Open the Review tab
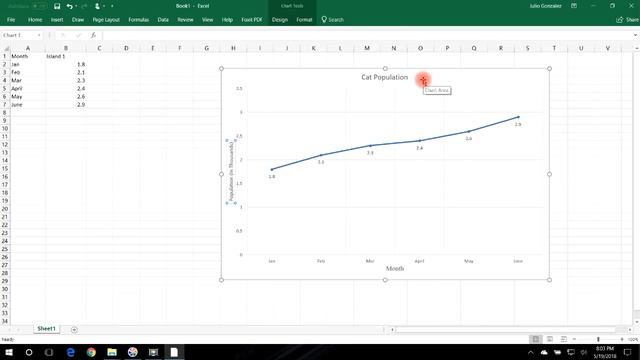 pyautogui.click(x=185, y=20)
